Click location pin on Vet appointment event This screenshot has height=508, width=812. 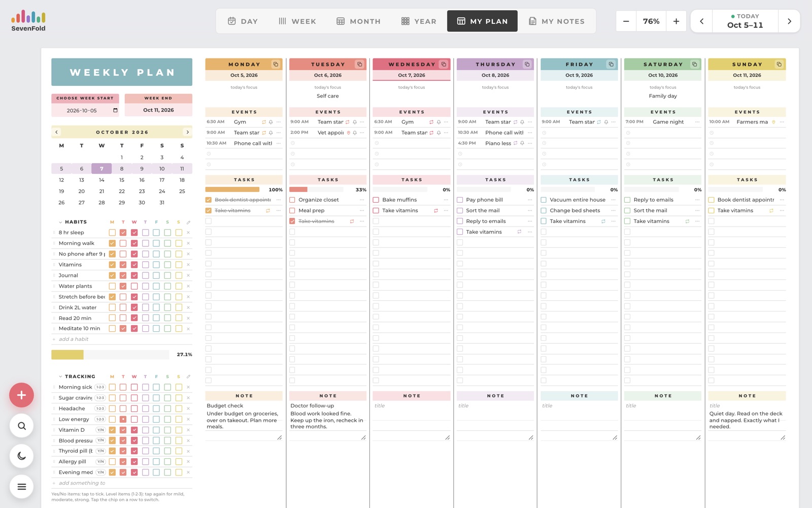348,133
